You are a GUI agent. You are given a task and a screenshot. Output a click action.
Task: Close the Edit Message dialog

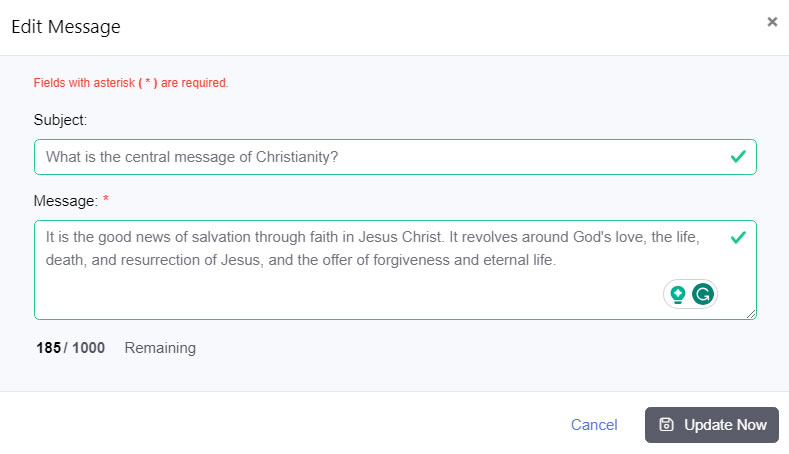pos(772,21)
